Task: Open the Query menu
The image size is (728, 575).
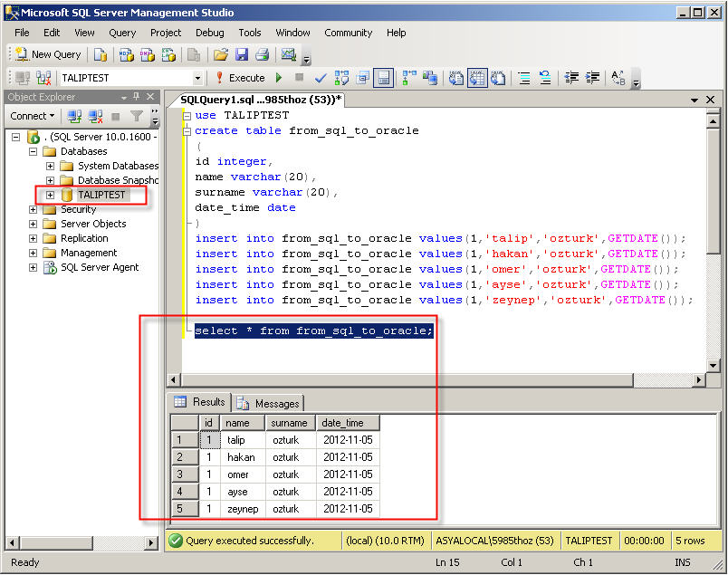Action: click(122, 33)
